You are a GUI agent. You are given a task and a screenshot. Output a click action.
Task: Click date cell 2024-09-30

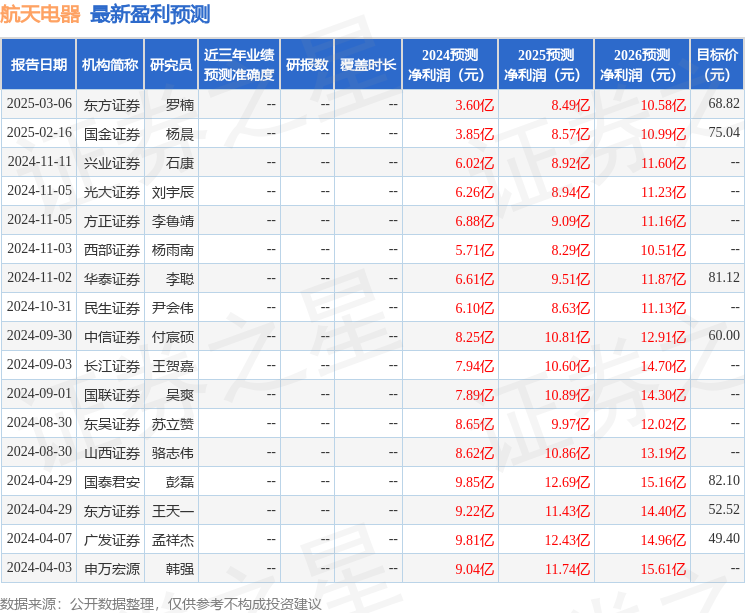pos(39,335)
